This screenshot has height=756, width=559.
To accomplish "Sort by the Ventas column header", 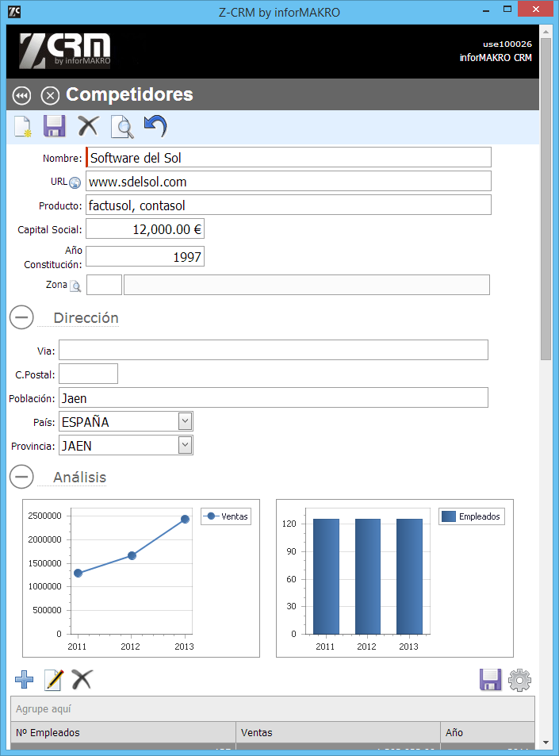I will pyautogui.click(x=339, y=732).
